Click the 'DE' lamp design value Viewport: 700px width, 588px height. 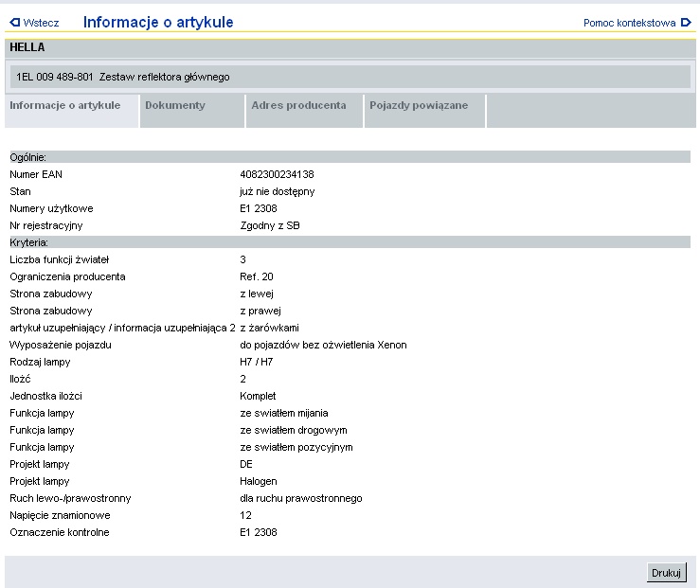[246, 464]
